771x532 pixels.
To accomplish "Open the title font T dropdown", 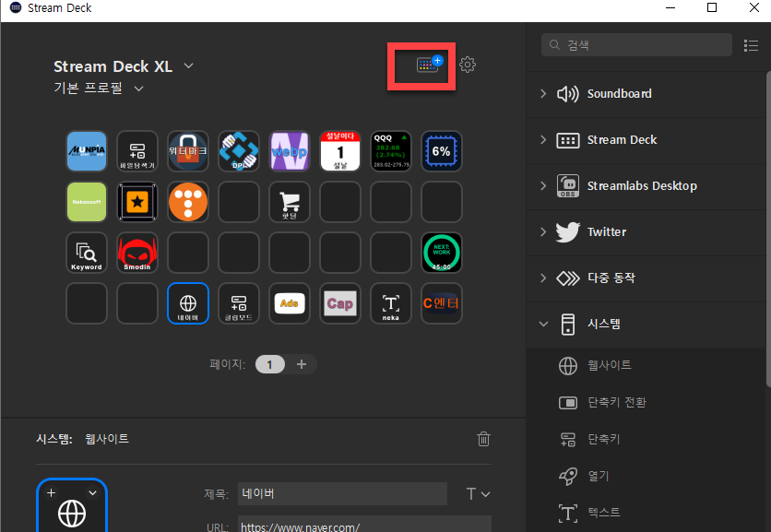I will tap(478, 493).
